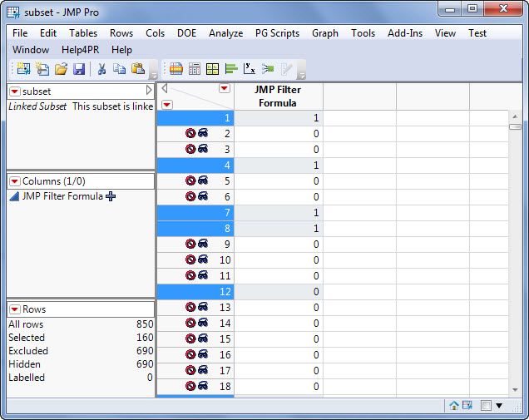
Task: Click the All rows 850 entry
Action: [81, 324]
